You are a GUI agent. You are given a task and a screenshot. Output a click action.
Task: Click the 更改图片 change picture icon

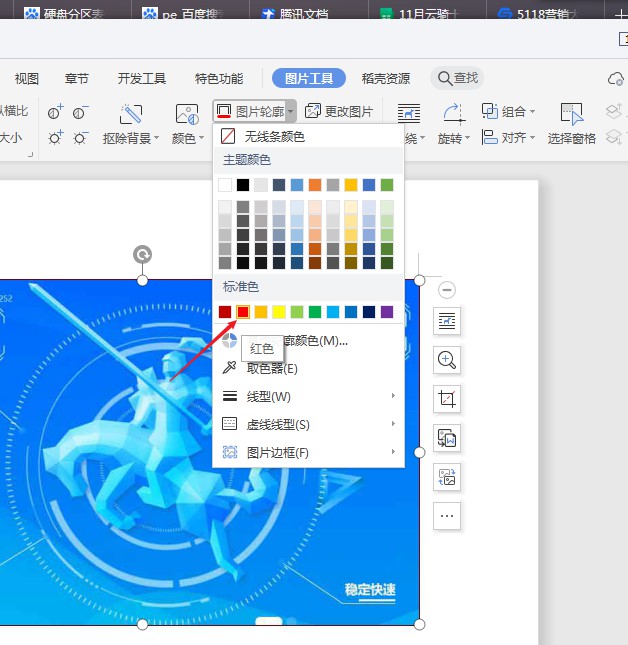313,112
